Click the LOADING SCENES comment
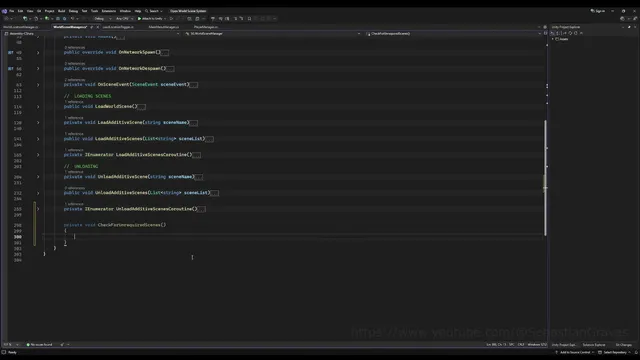 click(x=87, y=96)
